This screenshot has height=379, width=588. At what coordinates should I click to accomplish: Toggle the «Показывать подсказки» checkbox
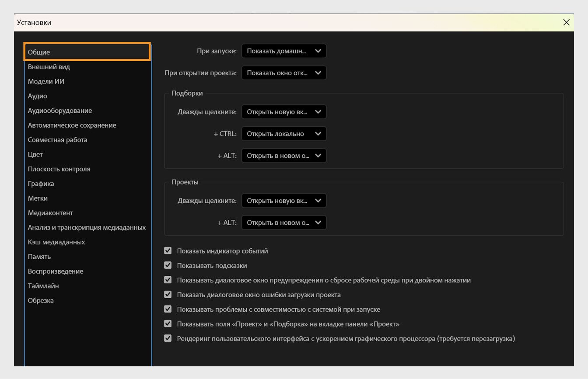pos(168,265)
